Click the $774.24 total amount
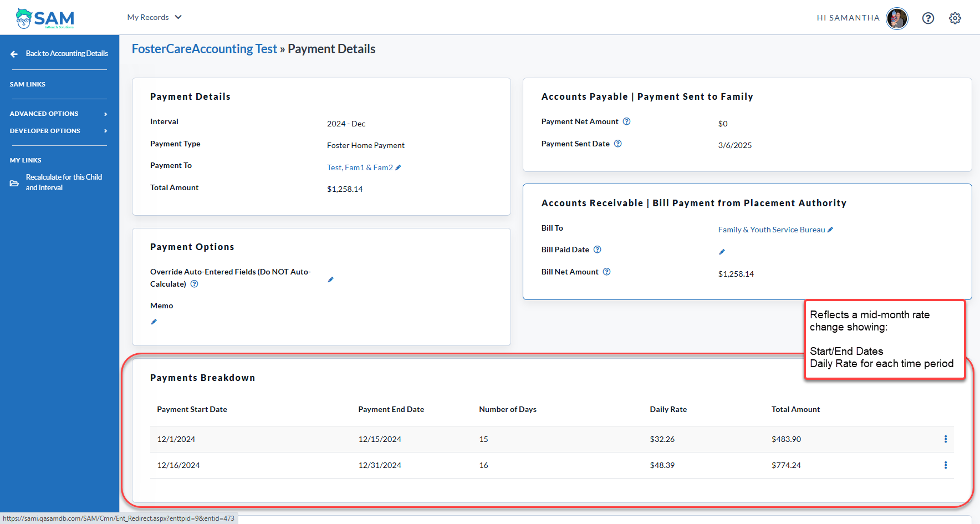Screen dimensions: 980x524 pos(786,465)
